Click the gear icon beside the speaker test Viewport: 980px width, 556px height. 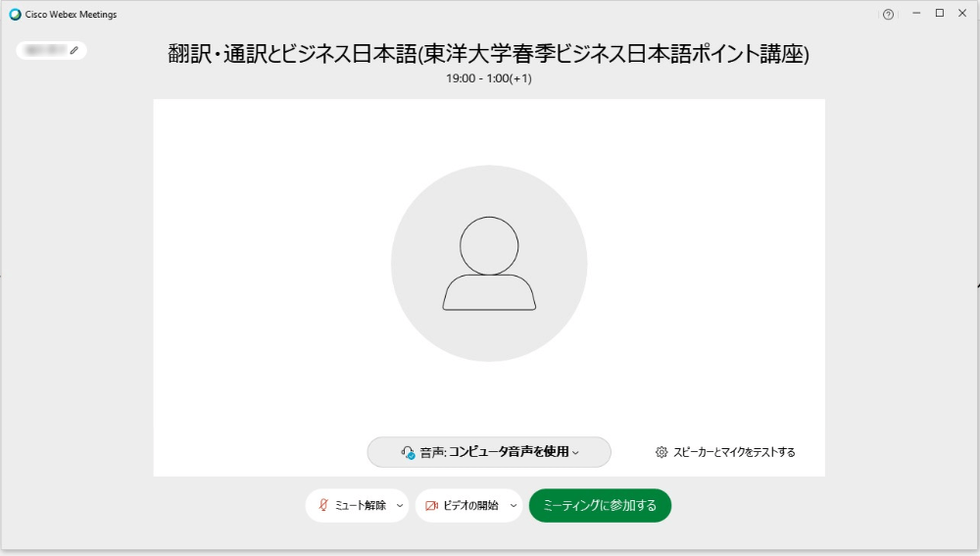661,452
